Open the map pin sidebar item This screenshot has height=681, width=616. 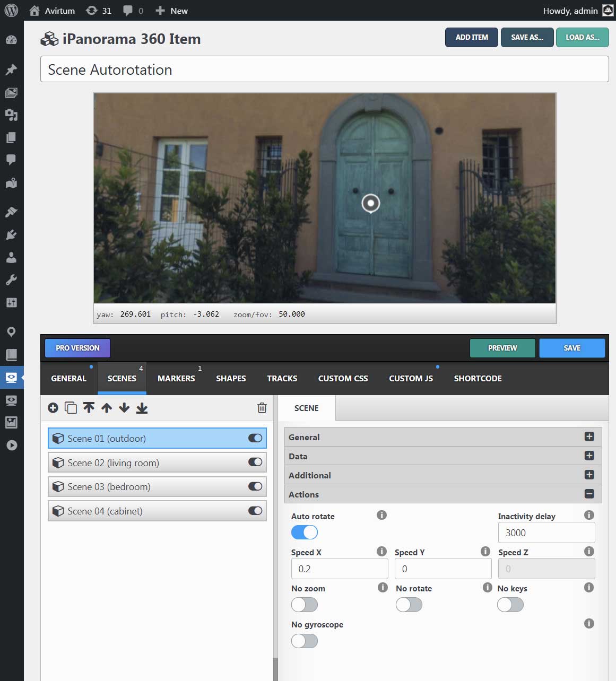tap(11, 332)
